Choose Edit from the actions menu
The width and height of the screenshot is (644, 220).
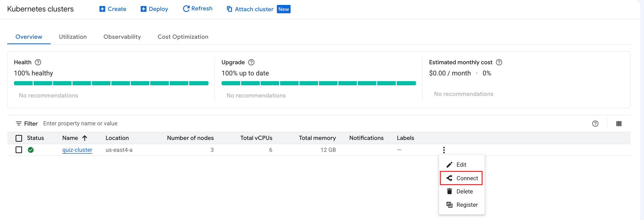click(x=462, y=165)
